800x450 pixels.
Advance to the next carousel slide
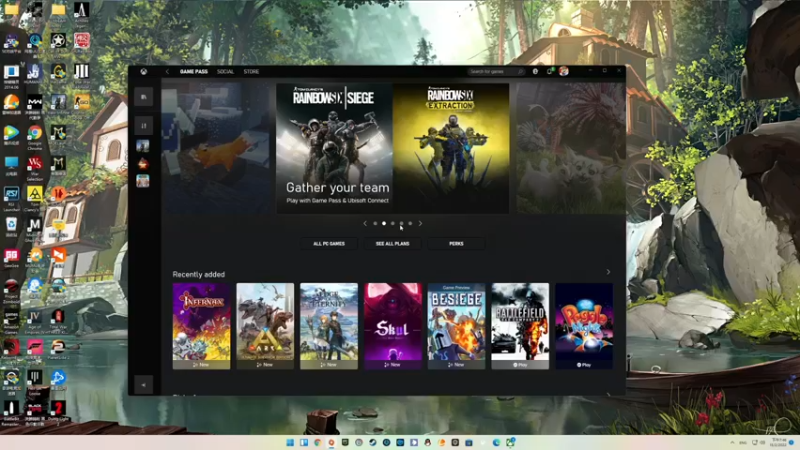pyautogui.click(x=420, y=223)
